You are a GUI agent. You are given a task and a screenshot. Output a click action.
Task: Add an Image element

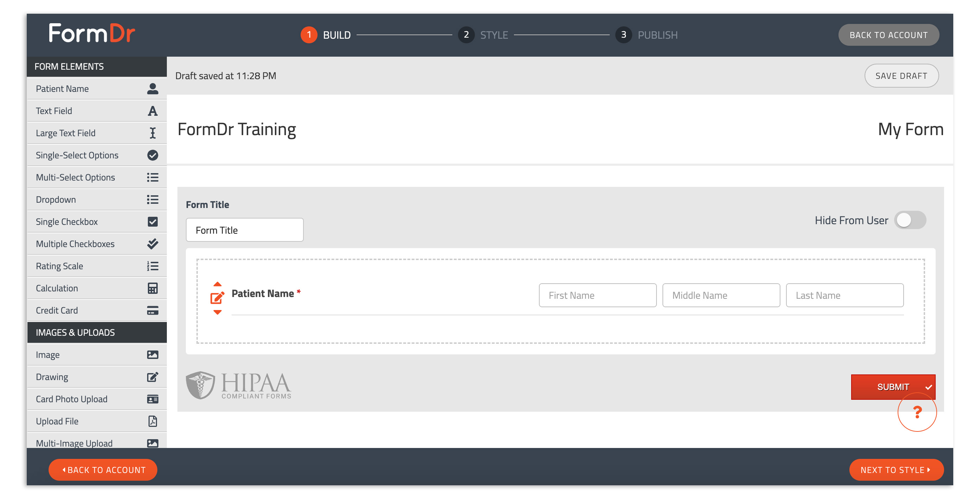click(97, 355)
